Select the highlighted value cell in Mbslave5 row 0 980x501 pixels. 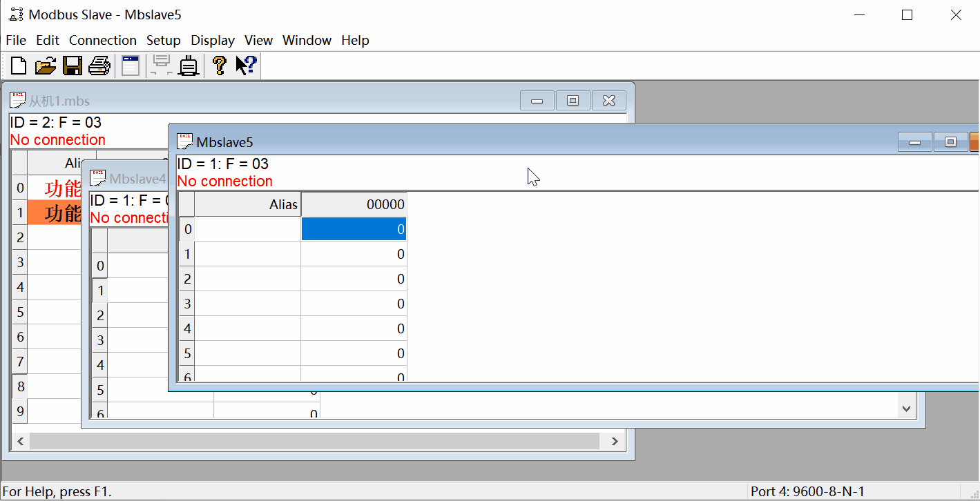354,229
